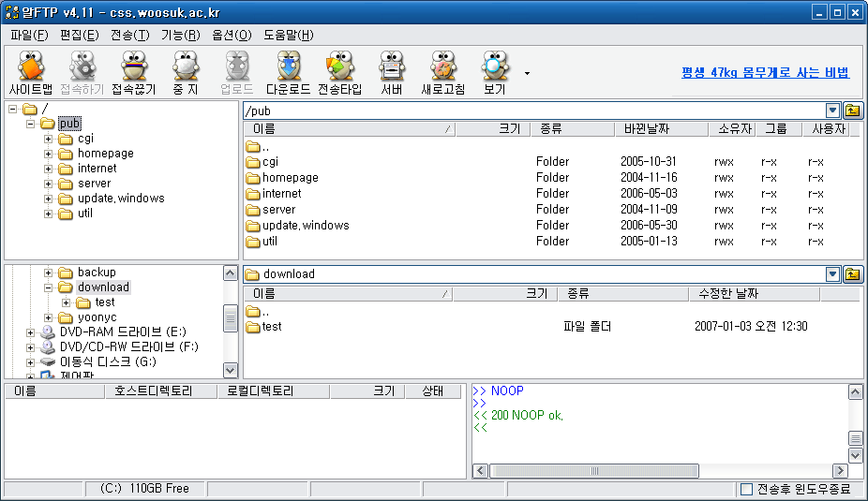Click local tree scrollbar down arrow

(x=231, y=370)
